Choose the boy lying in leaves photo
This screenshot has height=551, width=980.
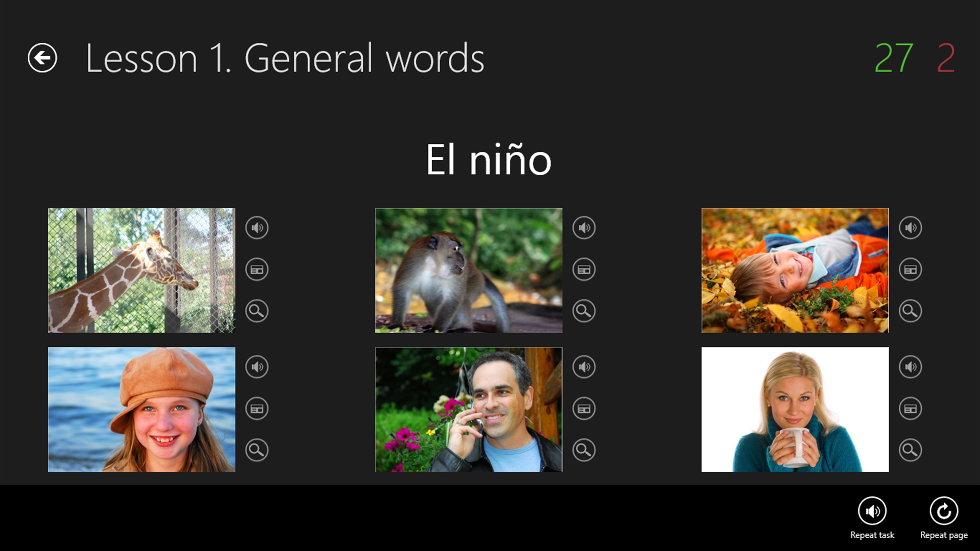click(795, 270)
